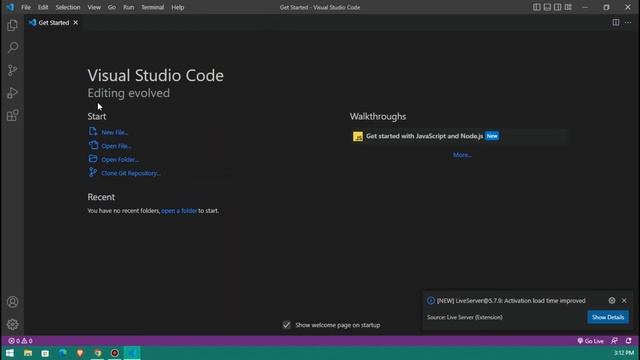
Task: Open Source Control view in activity bar
Action: [13, 70]
